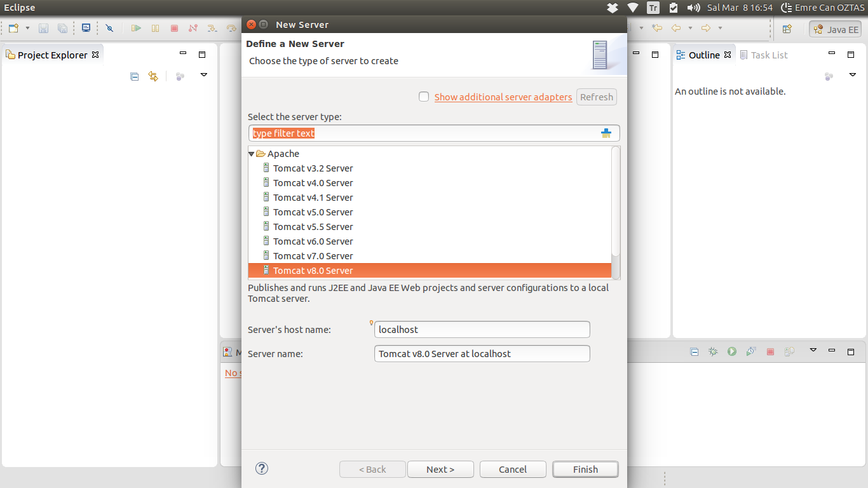The width and height of the screenshot is (868, 488).
Task: Open the Back history dropdown arrow
Action: [690, 29]
